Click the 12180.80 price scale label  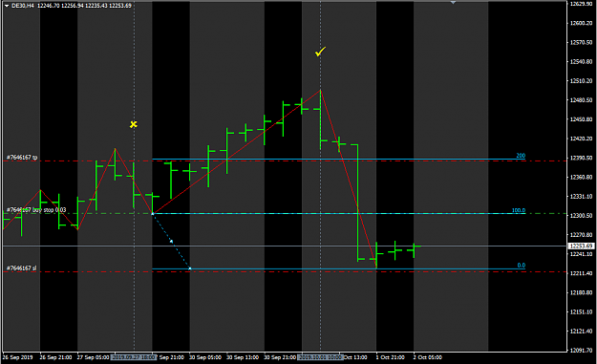[x=581, y=292]
